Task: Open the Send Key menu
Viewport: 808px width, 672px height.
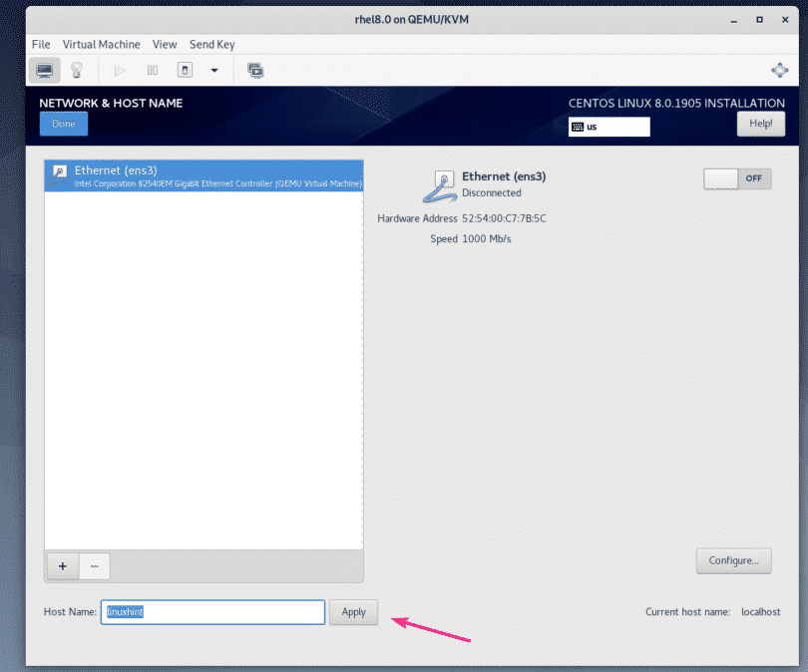Action: (211, 44)
